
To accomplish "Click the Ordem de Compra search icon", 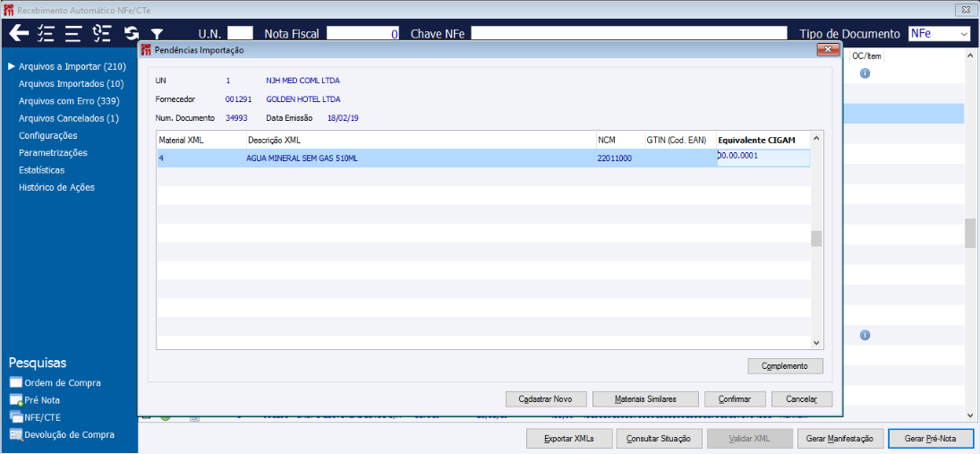I will [x=16, y=382].
